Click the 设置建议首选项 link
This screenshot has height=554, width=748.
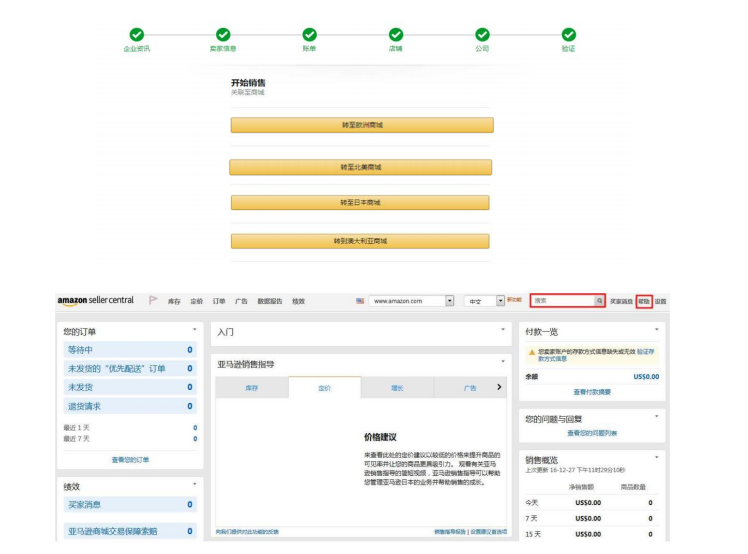pos(488,532)
